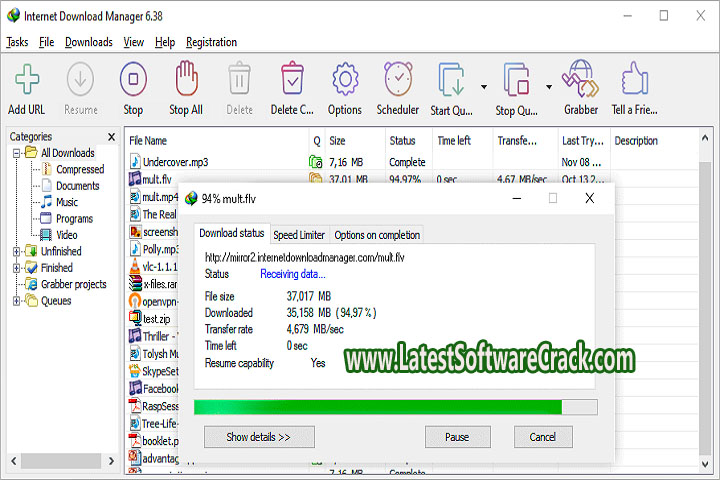
Task: Close the Categories panel
Action: pos(112,137)
